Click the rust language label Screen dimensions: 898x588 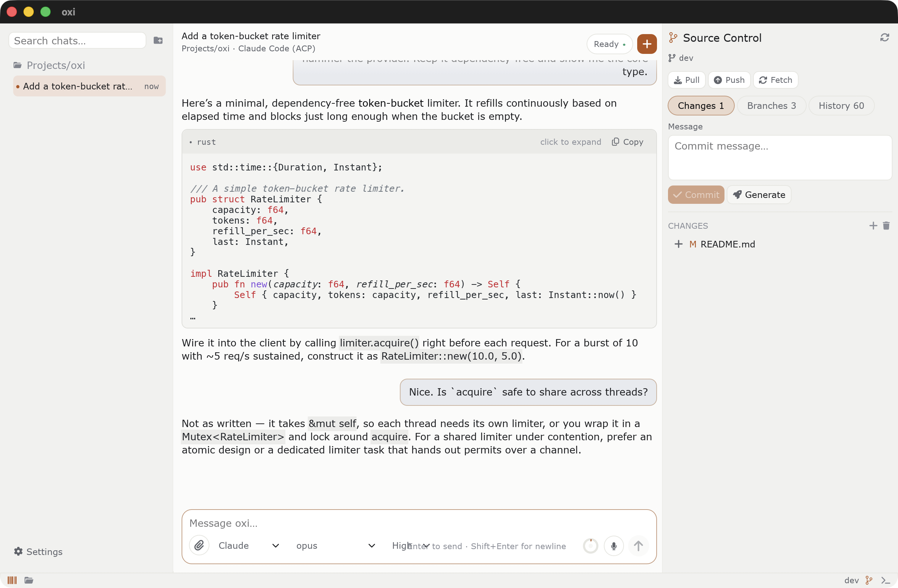point(206,142)
